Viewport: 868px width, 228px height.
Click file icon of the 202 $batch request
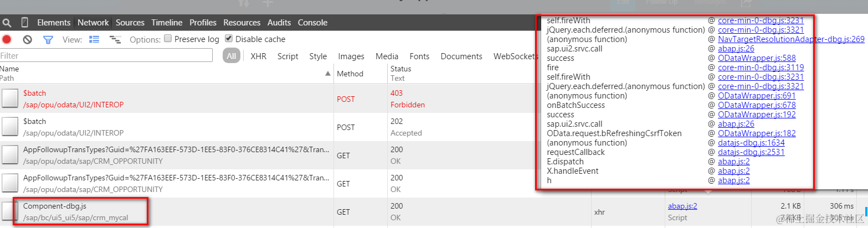click(x=9, y=127)
